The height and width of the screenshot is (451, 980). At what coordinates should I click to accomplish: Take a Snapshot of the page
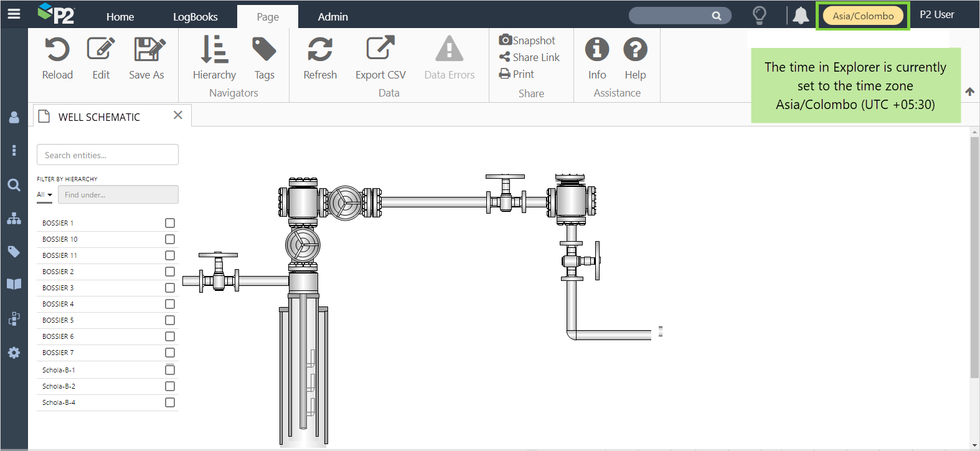pyautogui.click(x=527, y=40)
